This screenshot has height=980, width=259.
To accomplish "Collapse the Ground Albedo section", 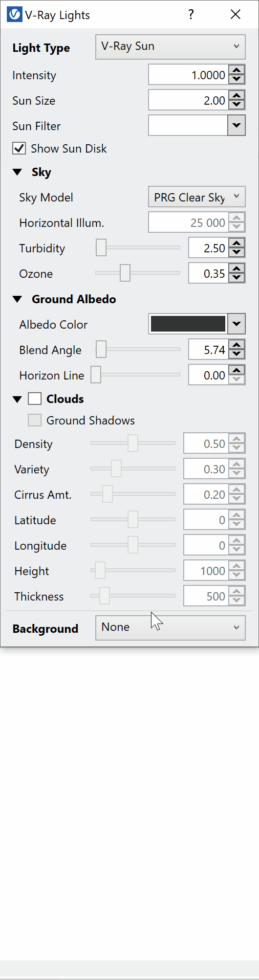I will coord(18,299).
